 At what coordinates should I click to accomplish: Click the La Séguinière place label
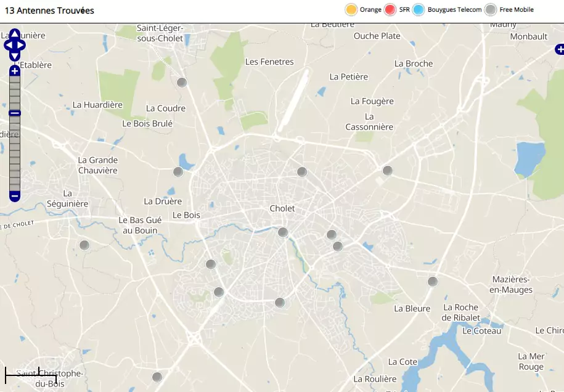[x=68, y=199]
